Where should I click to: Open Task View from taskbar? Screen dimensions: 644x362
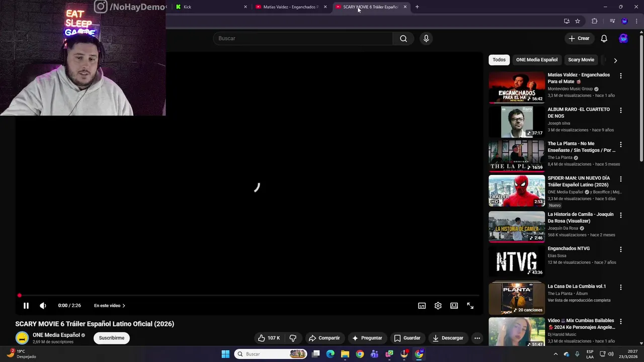pos(316,354)
